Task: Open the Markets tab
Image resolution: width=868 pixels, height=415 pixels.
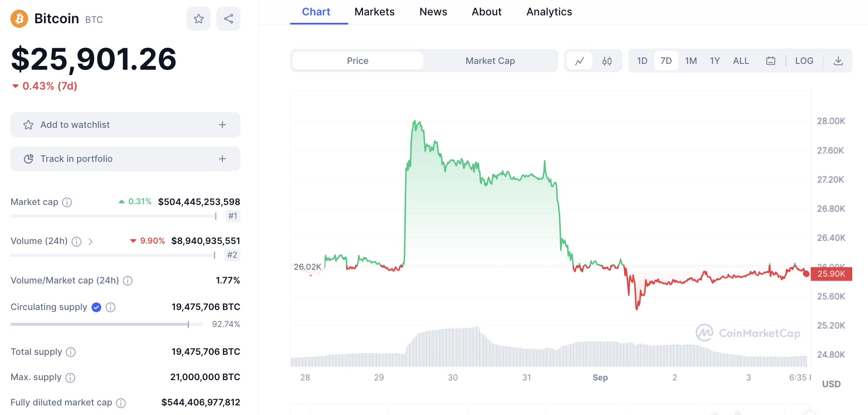Action: click(x=374, y=12)
